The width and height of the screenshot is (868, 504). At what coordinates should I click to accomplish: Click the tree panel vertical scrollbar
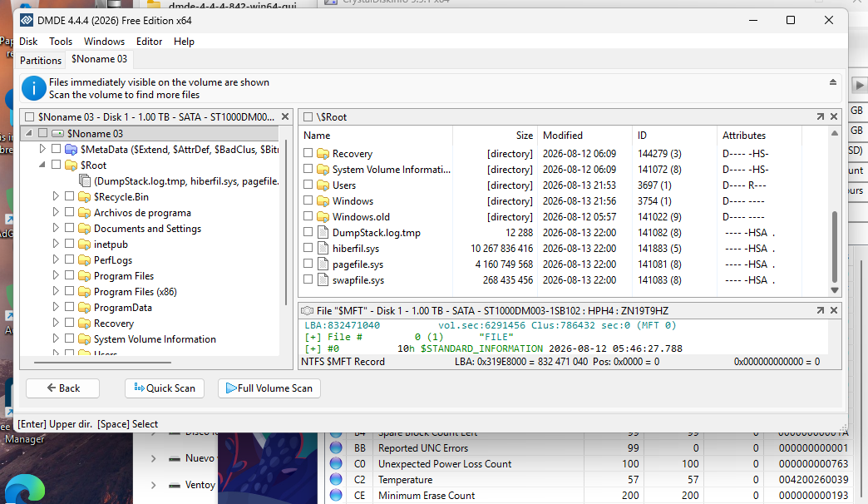(286, 220)
